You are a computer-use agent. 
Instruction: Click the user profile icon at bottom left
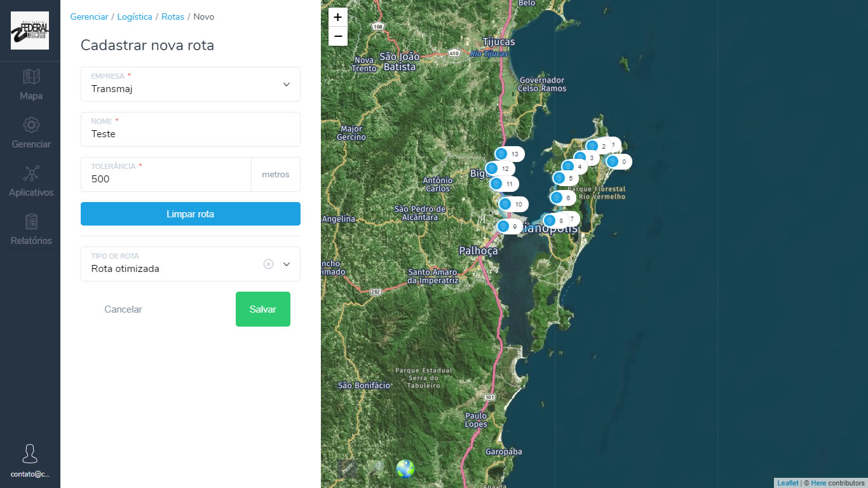[30, 454]
